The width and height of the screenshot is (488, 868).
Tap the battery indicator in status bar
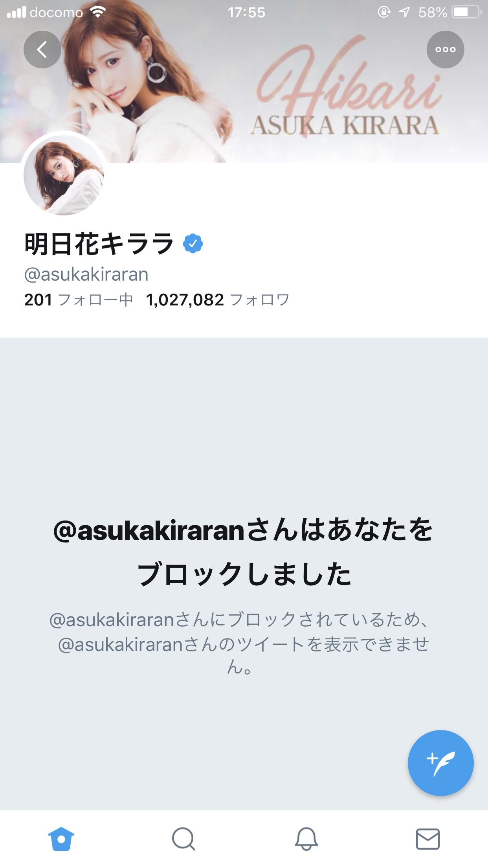pyautogui.click(x=467, y=12)
